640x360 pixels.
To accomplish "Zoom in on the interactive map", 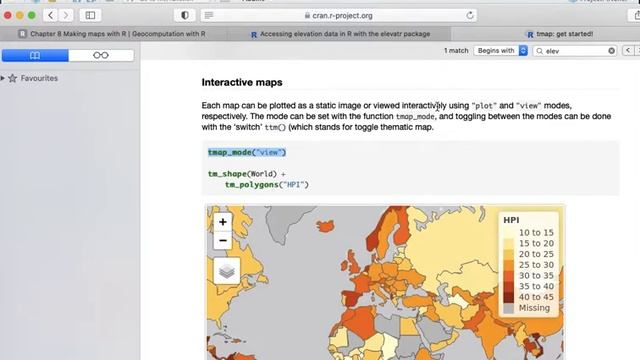I will coord(222,222).
